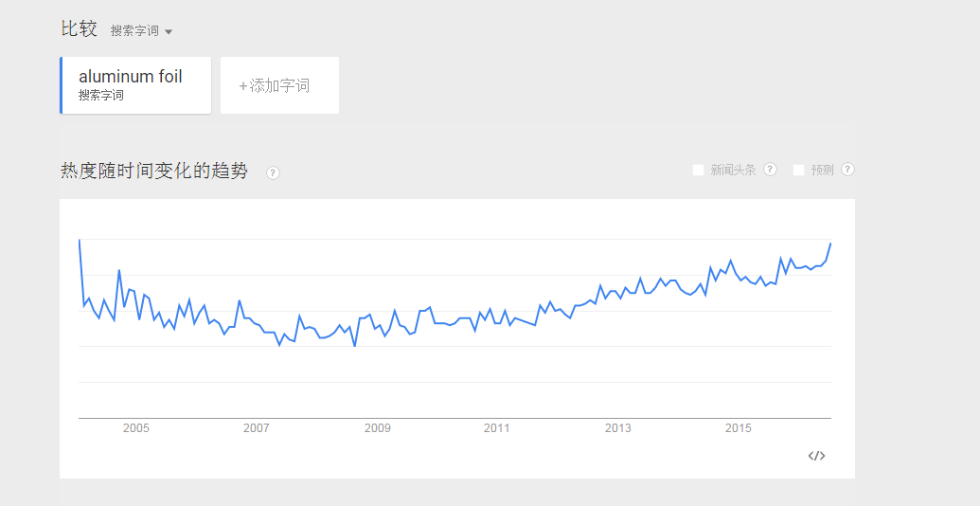Click the 2005 label on timeline axis
The image size is (980, 506).
(x=135, y=428)
